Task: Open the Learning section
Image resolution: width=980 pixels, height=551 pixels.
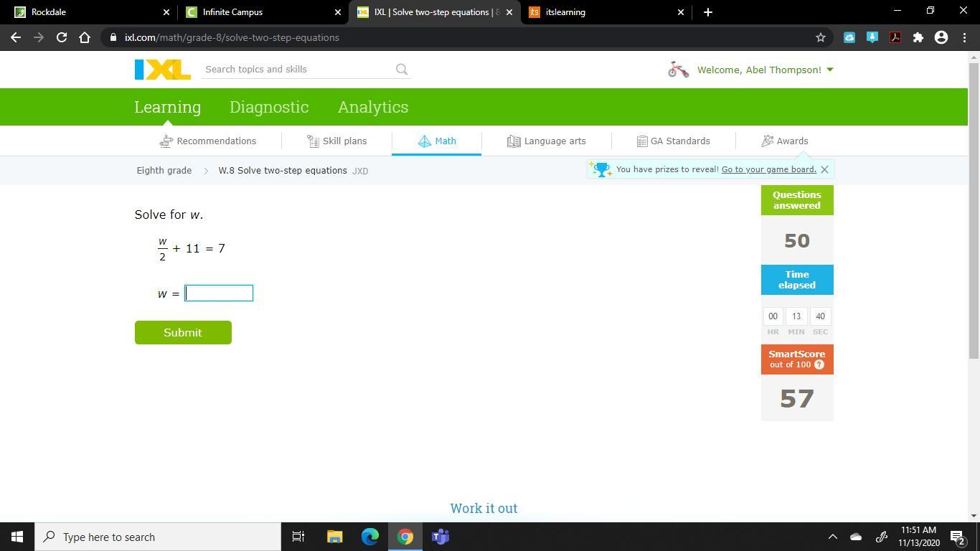Action: pyautogui.click(x=168, y=107)
